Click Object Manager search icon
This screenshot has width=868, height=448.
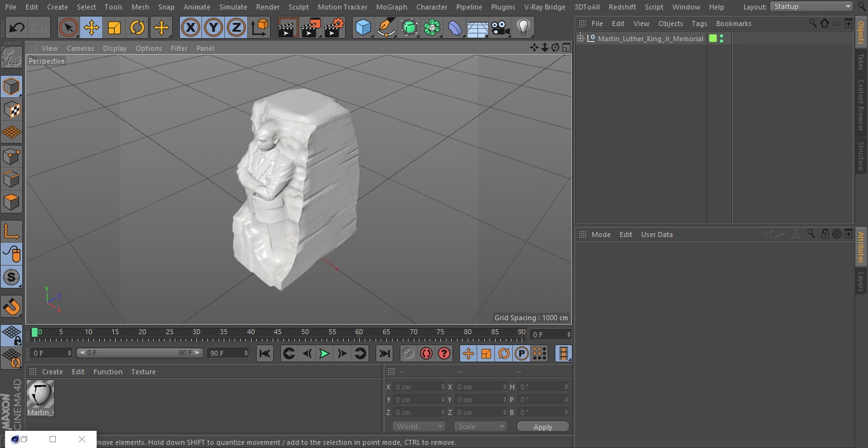pos(813,23)
